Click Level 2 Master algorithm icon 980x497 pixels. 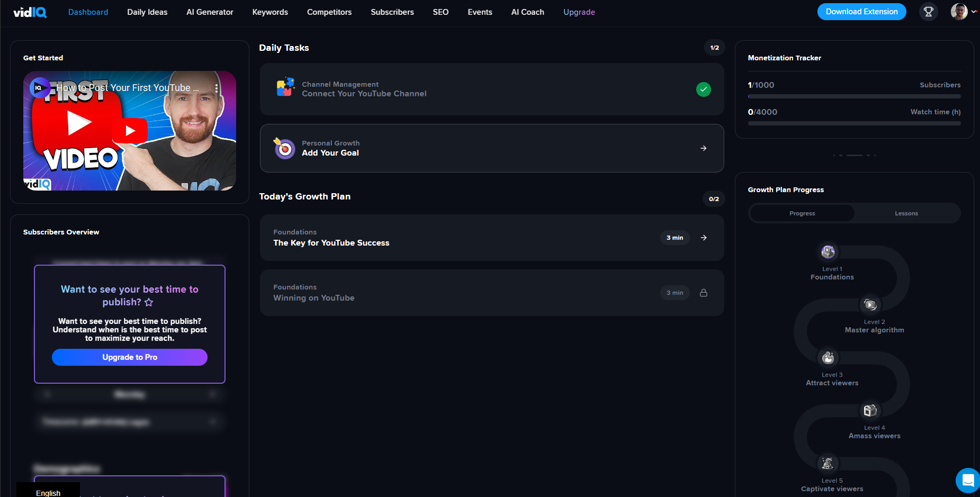click(x=870, y=305)
